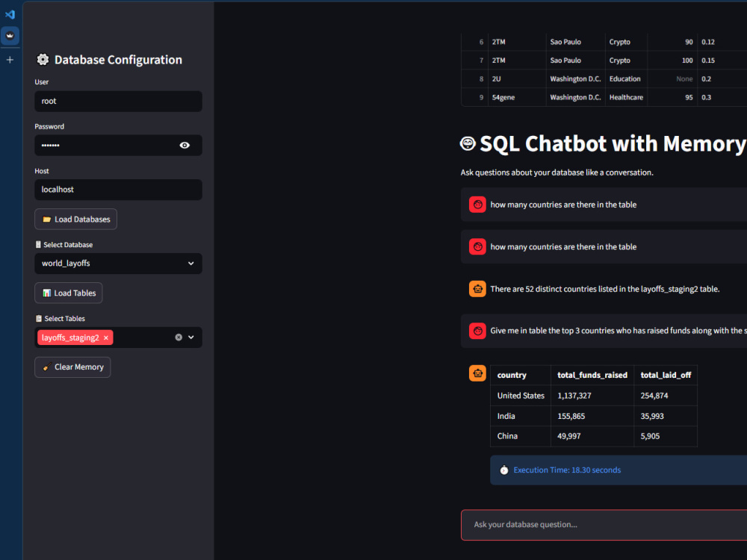Image resolution: width=747 pixels, height=560 pixels.
Task: Click the value 155,865
Action: [x=571, y=416]
